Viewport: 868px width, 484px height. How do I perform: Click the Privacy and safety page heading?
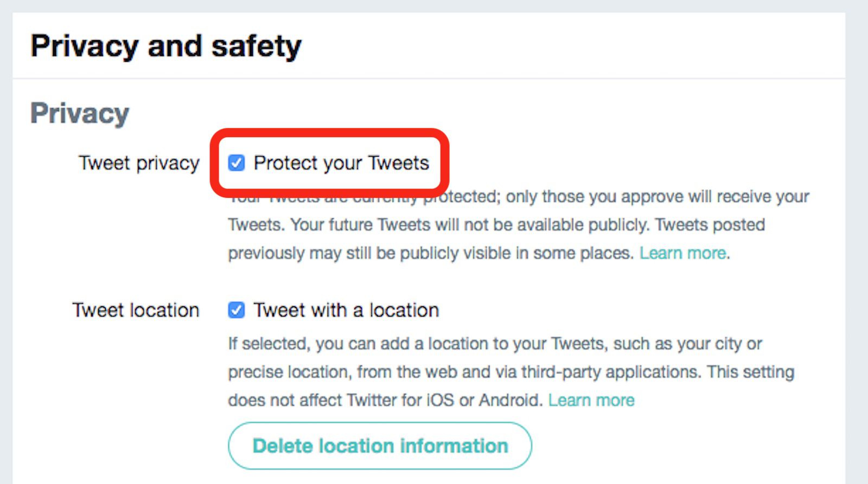(165, 46)
